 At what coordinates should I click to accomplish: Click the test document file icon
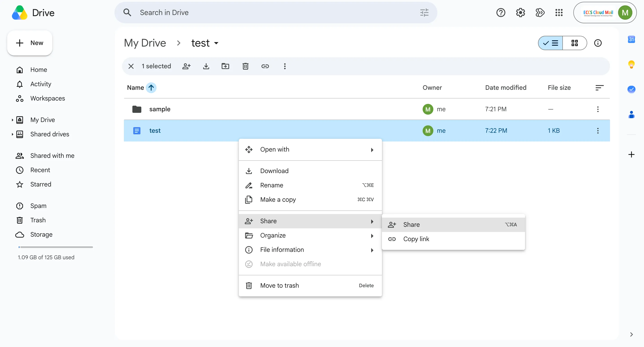pyautogui.click(x=137, y=131)
